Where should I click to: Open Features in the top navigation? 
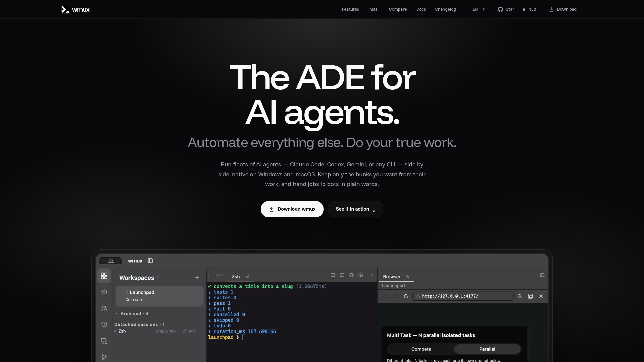pos(350,9)
